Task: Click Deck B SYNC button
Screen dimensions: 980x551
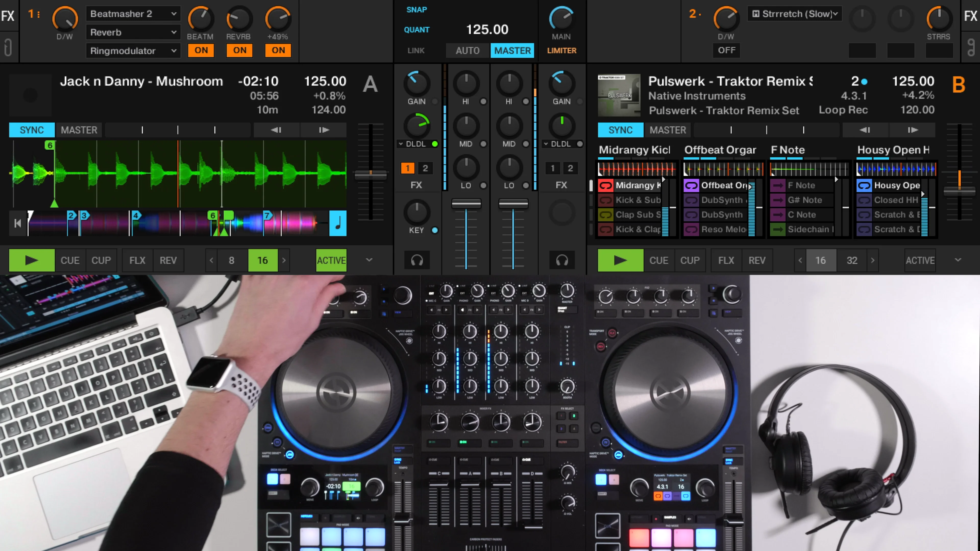Action: coord(620,130)
